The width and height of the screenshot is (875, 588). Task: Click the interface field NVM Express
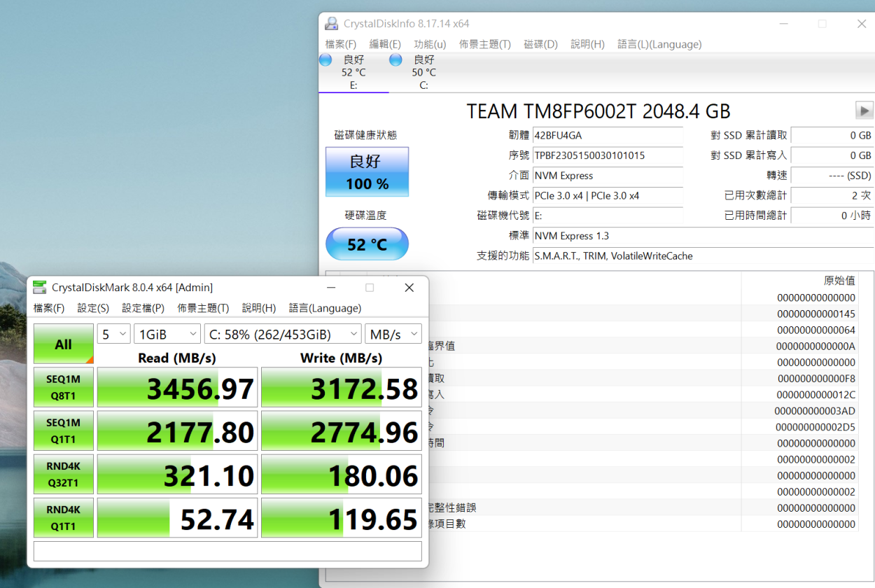coord(608,176)
